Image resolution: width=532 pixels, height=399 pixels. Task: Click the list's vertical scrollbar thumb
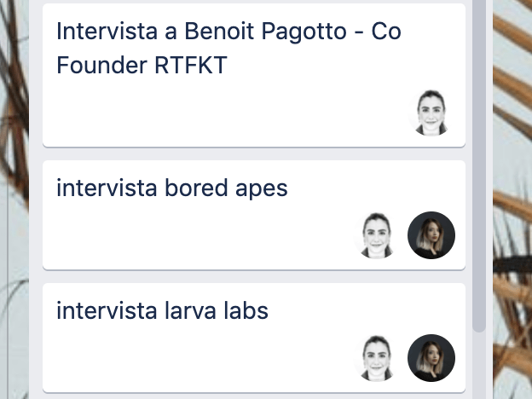click(479, 165)
